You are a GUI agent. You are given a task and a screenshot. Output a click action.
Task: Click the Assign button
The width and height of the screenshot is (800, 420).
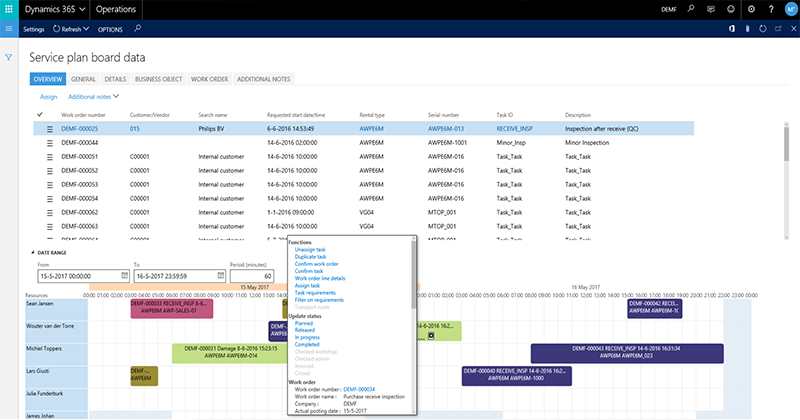point(48,96)
